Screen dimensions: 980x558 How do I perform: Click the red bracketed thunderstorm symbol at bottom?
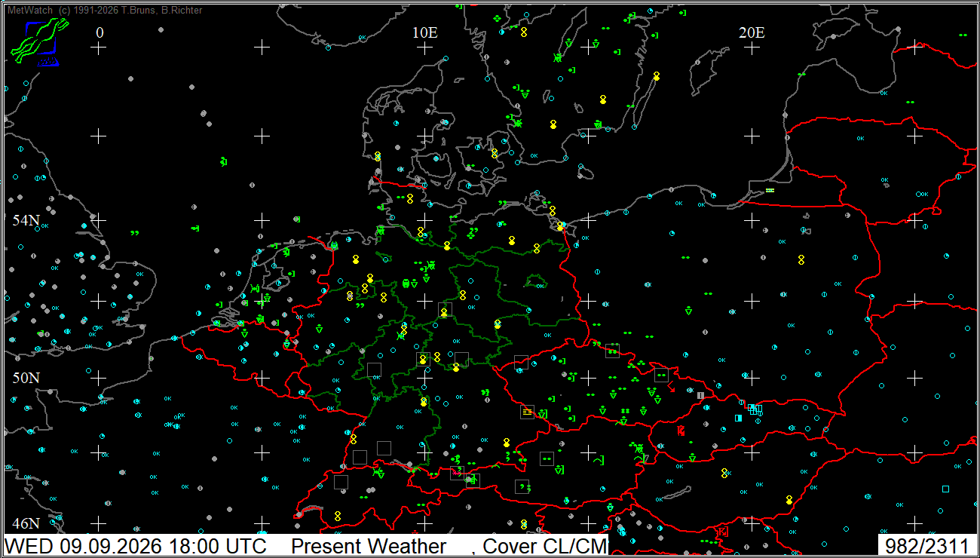[x=722, y=532]
